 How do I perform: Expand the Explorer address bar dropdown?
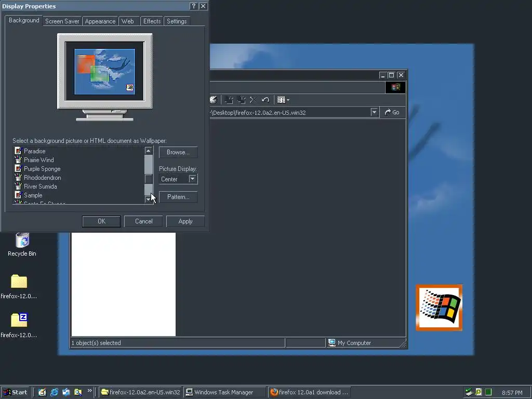374,112
